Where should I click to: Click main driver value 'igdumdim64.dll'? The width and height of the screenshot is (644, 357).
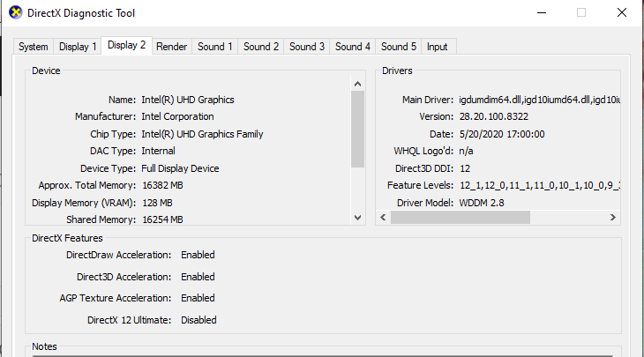490,100
